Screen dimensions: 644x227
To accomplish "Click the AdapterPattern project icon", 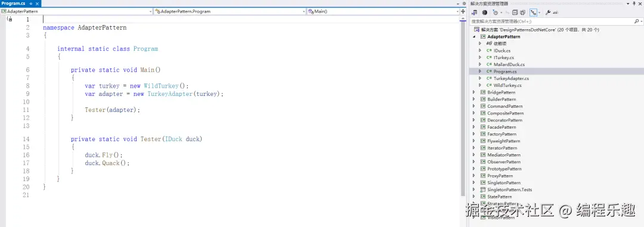I will point(483,36).
